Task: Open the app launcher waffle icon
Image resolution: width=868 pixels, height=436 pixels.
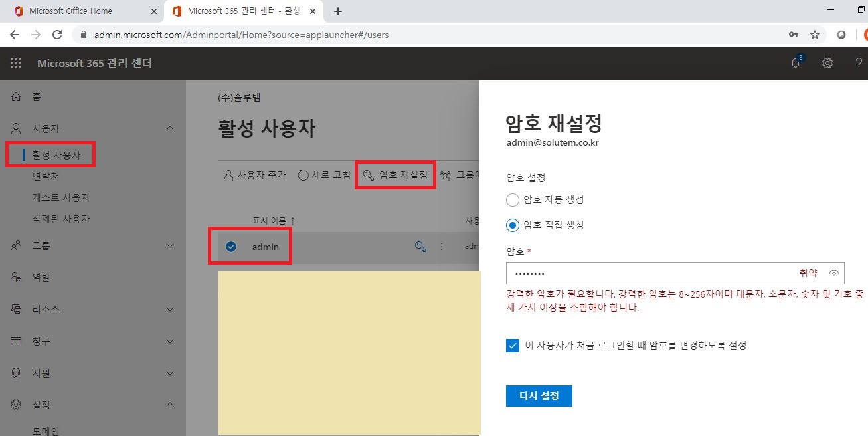Action: pos(16,64)
